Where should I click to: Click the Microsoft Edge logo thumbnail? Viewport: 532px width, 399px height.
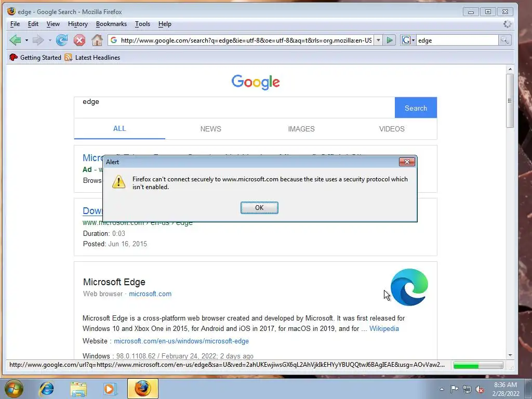pyautogui.click(x=409, y=287)
